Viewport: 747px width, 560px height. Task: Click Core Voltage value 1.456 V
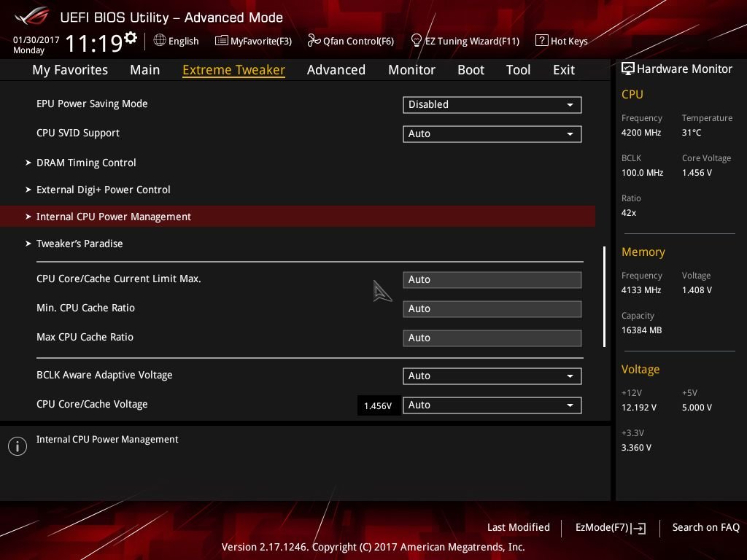(x=697, y=173)
